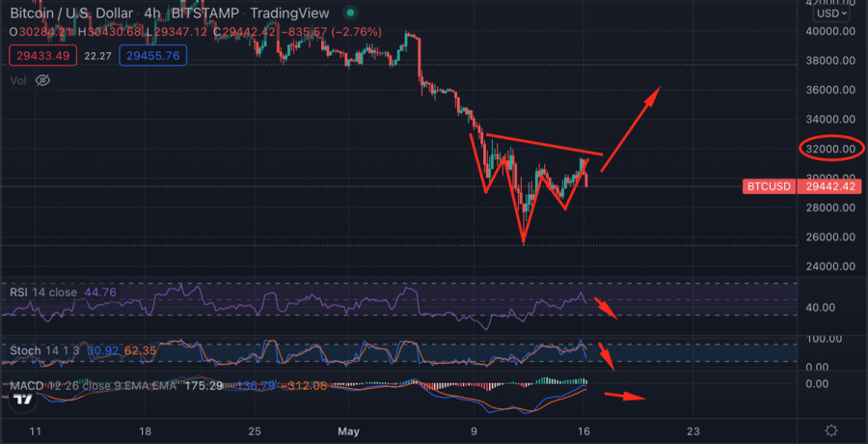Screen dimensions: 868x444
Task: Toggle the Vol indicator visibility eye icon
Action: point(42,81)
